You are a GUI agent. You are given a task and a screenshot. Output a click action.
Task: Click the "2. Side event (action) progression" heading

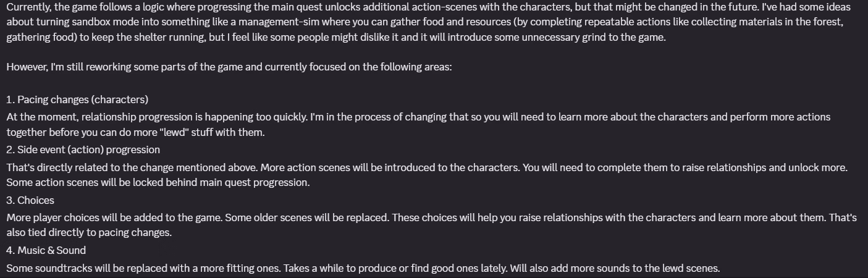tap(83, 150)
